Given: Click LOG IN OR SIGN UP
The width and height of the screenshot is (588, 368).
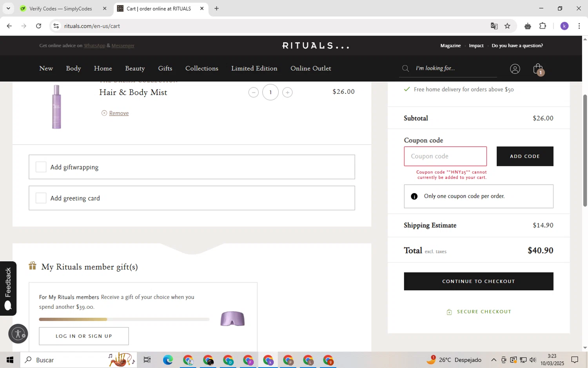Looking at the screenshot, I should coord(84,336).
